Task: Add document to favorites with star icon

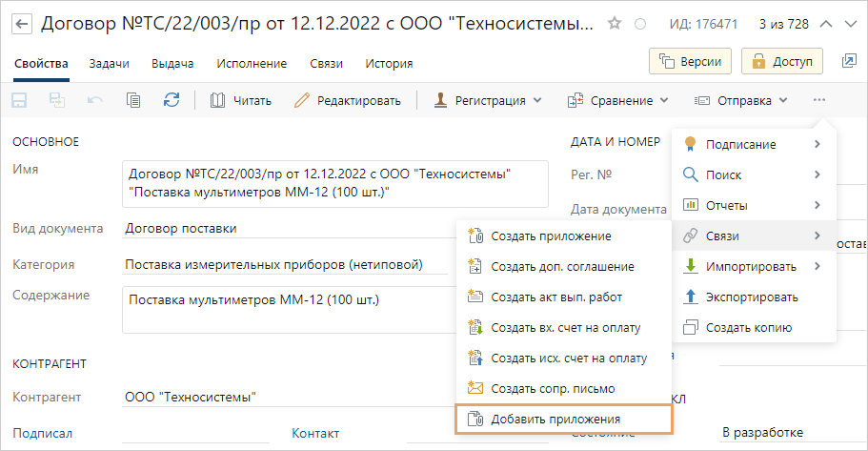Action: click(x=615, y=23)
